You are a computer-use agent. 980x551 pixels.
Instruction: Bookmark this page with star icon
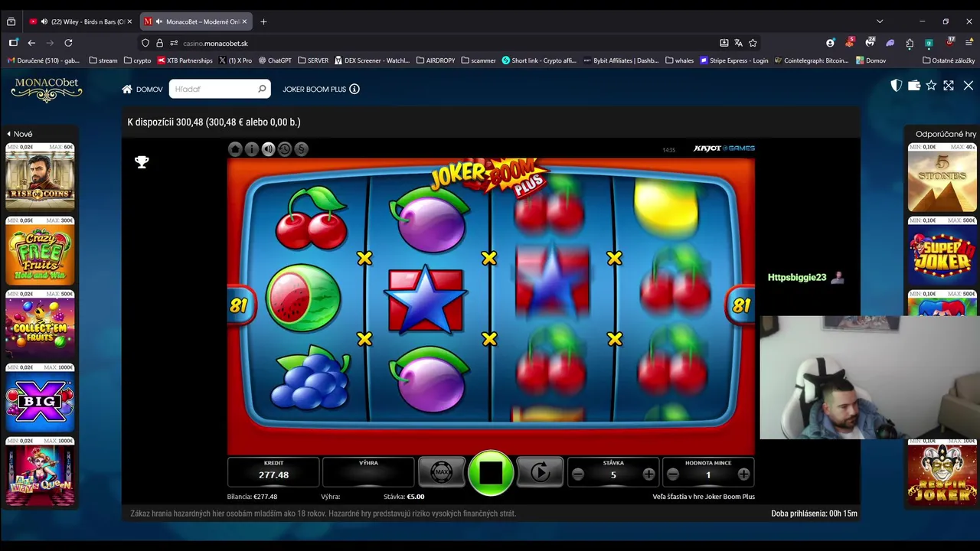pyautogui.click(x=753, y=43)
